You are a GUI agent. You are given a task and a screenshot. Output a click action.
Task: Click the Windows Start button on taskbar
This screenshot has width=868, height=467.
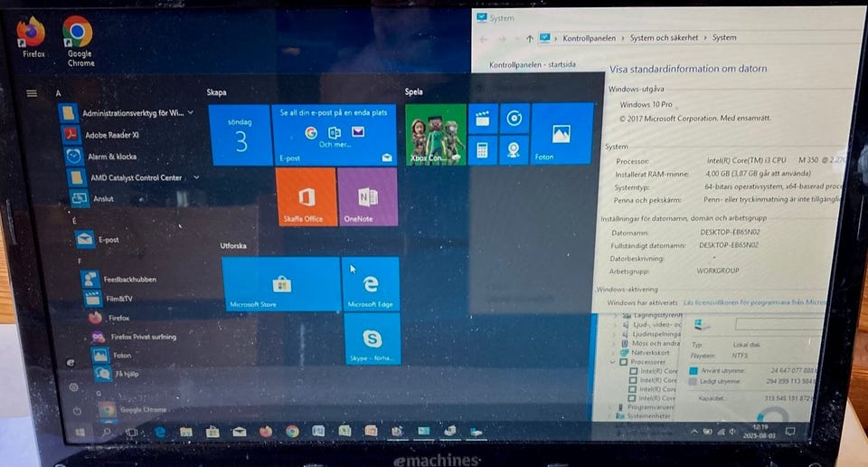[80, 432]
